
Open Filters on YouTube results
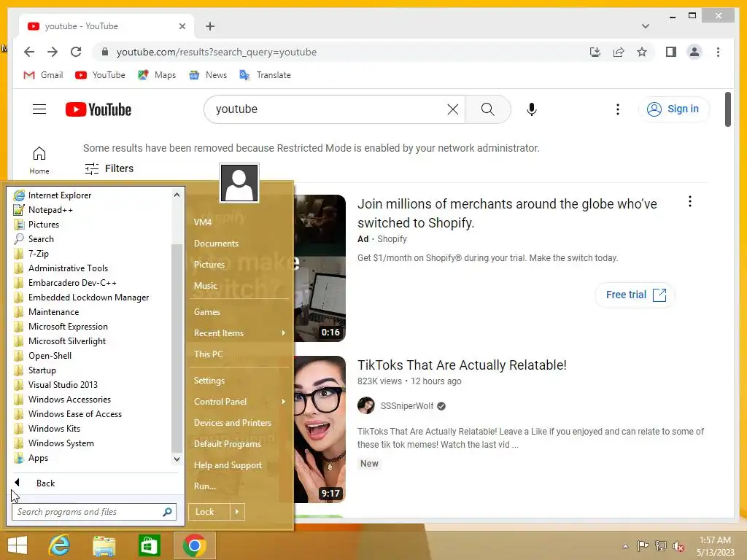109,168
